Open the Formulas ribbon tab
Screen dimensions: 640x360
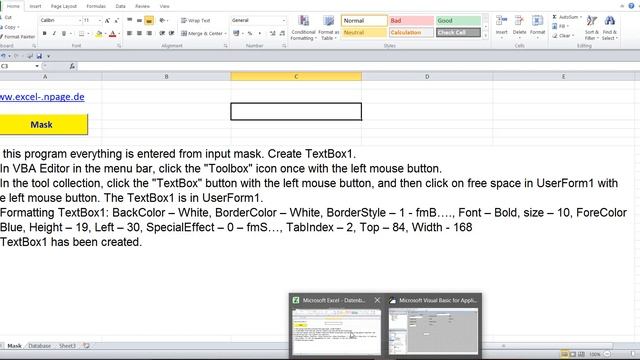96,6
